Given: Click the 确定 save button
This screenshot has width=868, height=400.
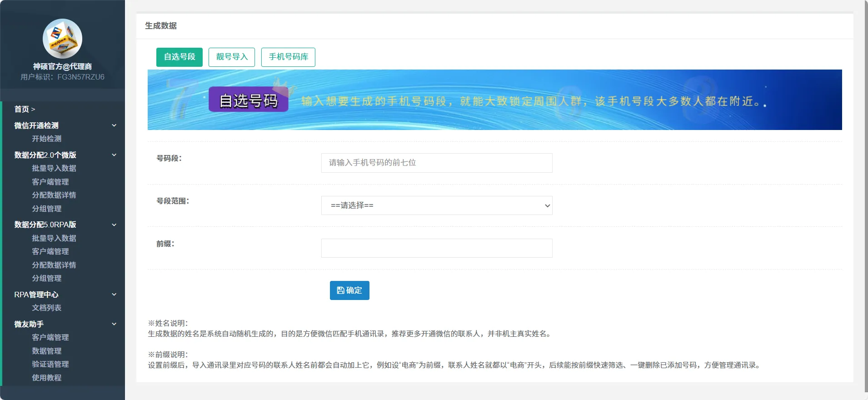Looking at the screenshot, I should (x=349, y=290).
